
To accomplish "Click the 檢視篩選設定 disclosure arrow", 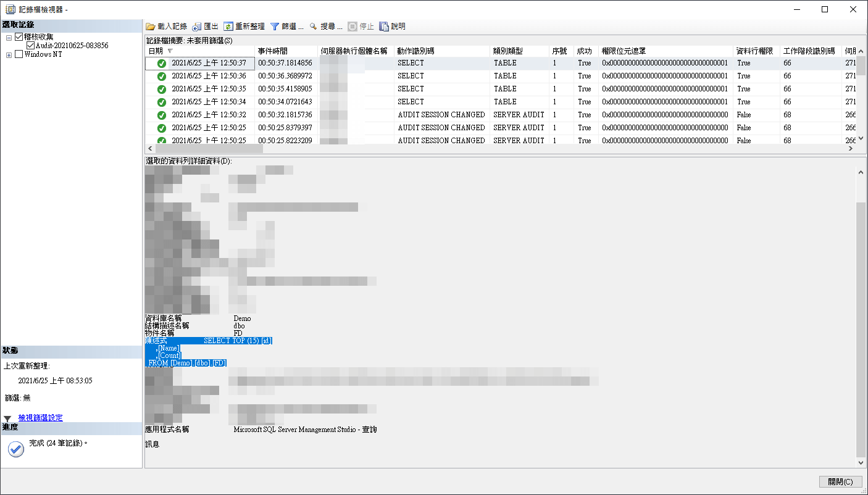I will (x=8, y=417).
